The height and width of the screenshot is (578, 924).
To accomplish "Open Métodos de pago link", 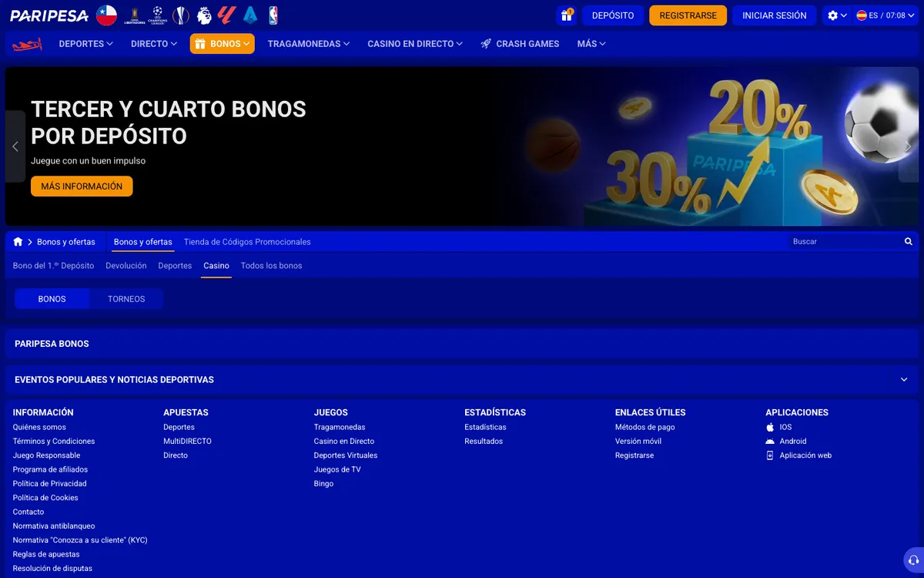I will 644,427.
